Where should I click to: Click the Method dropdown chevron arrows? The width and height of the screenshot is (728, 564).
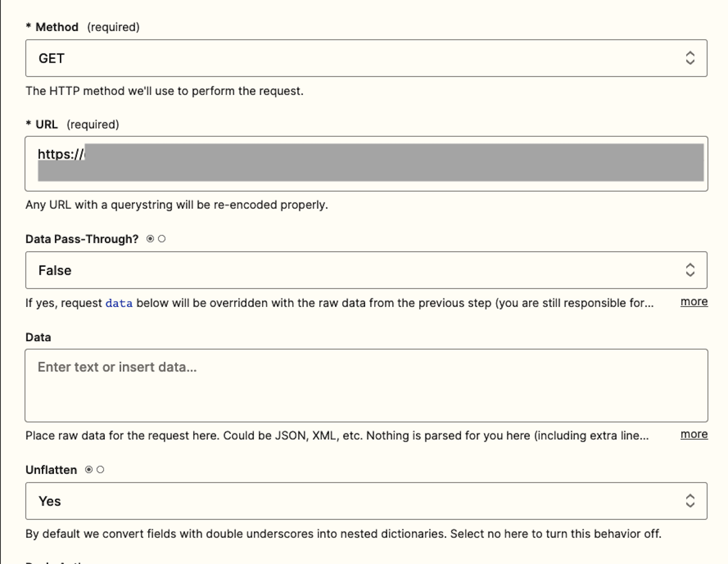[x=690, y=58]
